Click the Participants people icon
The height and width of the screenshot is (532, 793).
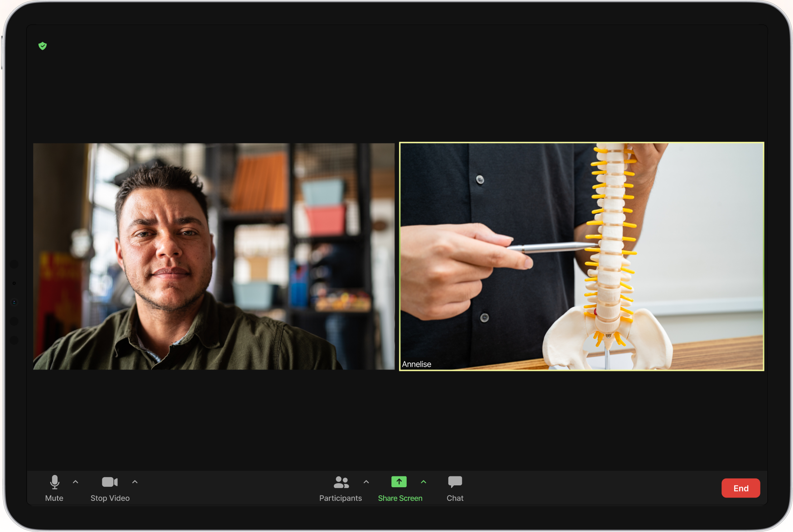click(341, 482)
